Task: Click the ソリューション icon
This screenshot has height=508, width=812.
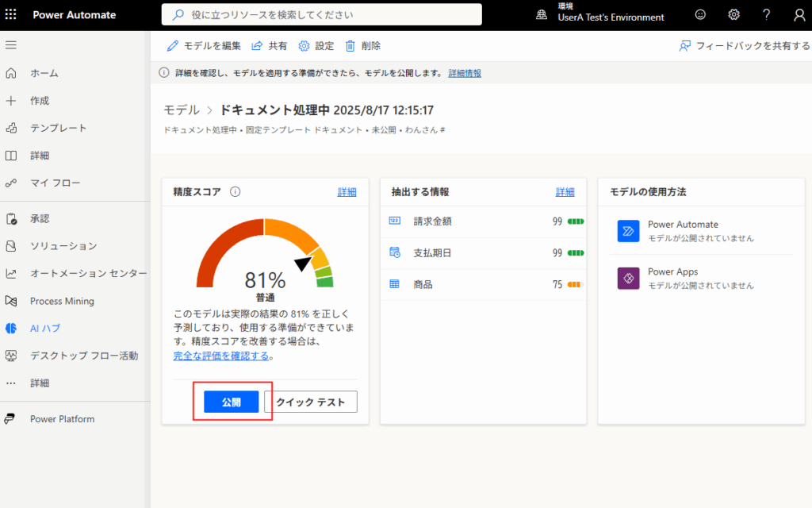Action: click(x=11, y=246)
